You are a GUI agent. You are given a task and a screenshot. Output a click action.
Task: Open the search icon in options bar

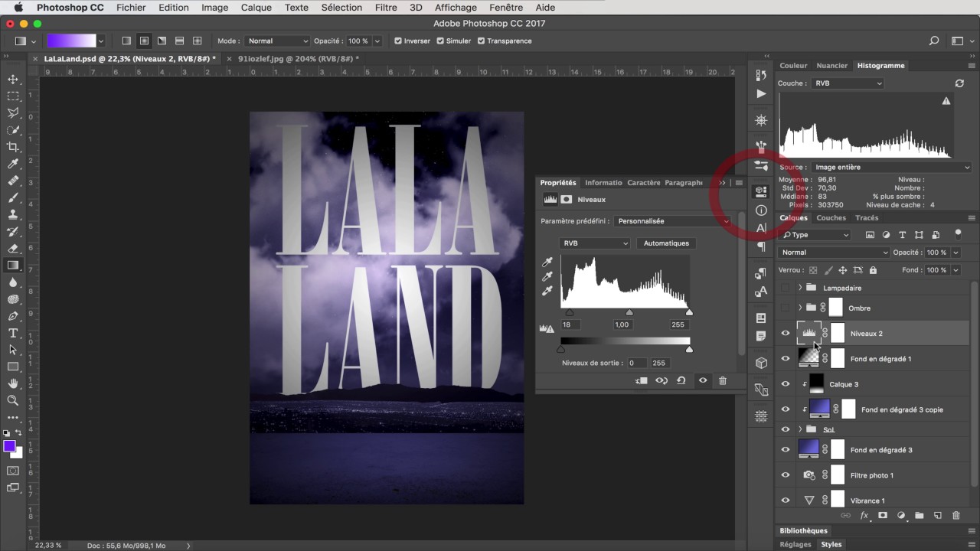pyautogui.click(x=934, y=41)
